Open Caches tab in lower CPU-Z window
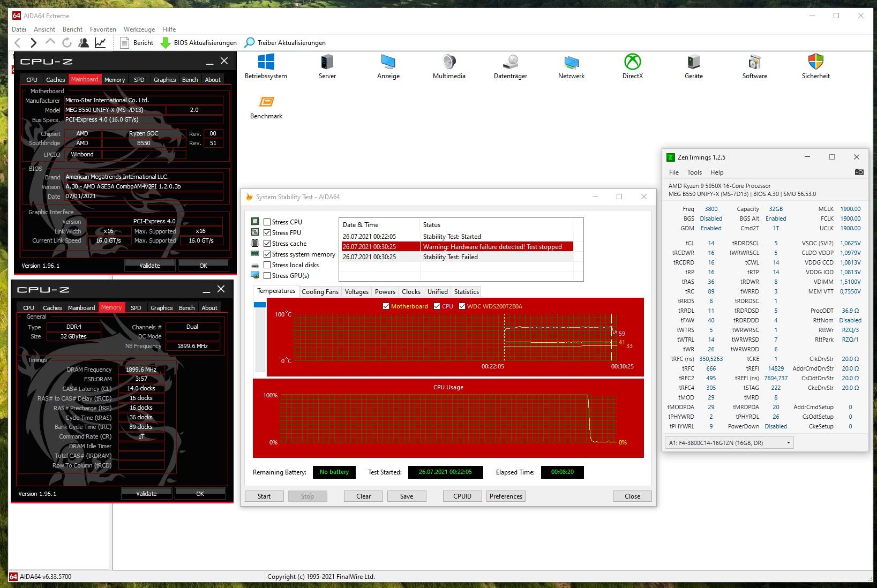The image size is (877, 588). pos(52,308)
